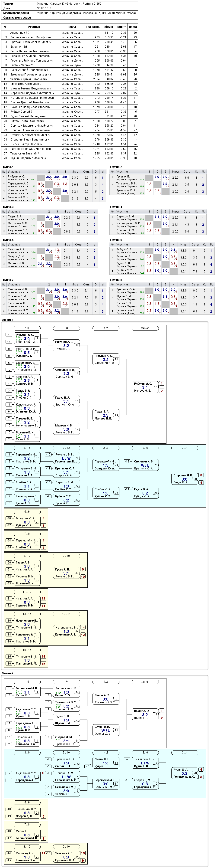Select the 1/2 round label in Финал-2 bracket

tap(106, 682)
